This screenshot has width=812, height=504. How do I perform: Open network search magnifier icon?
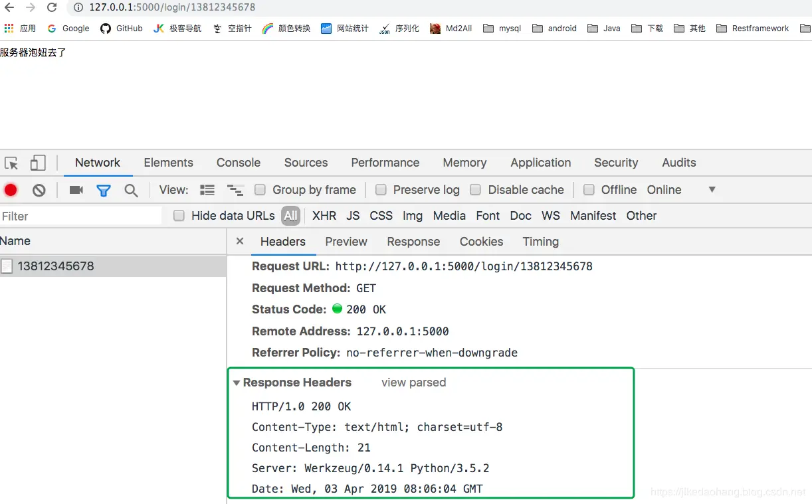[x=131, y=191]
